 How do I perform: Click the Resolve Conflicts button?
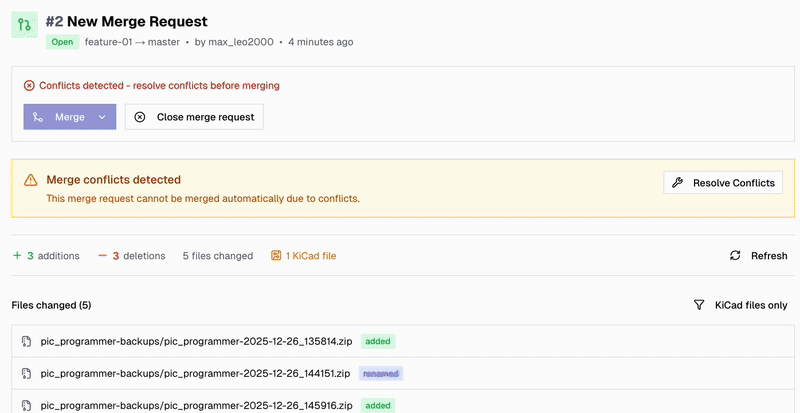tap(723, 182)
